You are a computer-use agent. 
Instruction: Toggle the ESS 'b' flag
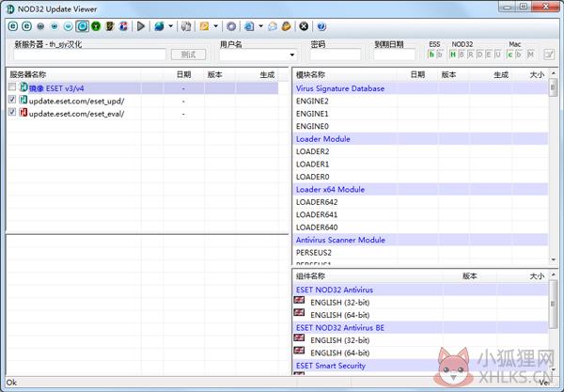[x=440, y=55]
